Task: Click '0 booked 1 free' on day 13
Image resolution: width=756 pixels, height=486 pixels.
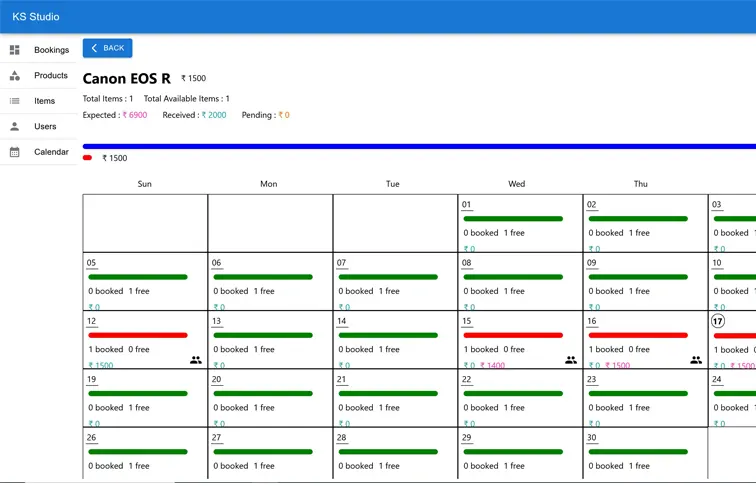Action: click(x=244, y=349)
